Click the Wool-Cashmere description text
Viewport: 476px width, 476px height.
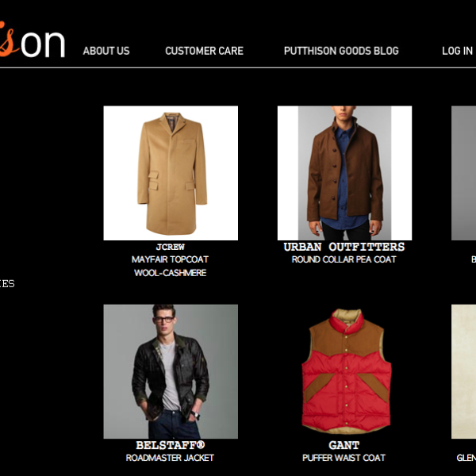click(x=171, y=273)
